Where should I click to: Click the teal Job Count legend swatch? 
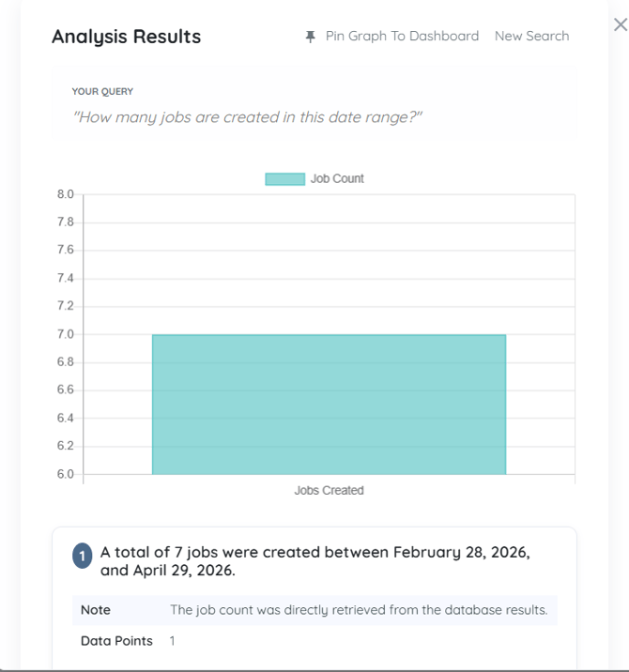(x=284, y=179)
